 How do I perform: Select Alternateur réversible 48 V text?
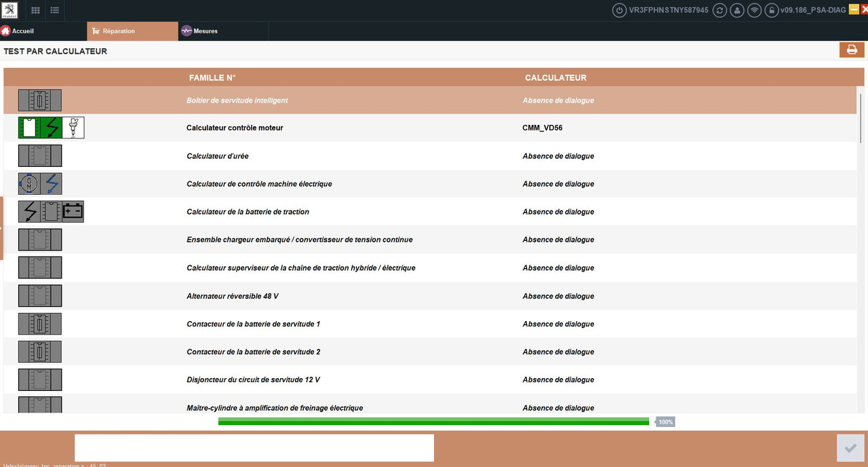click(x=233, y=296)
